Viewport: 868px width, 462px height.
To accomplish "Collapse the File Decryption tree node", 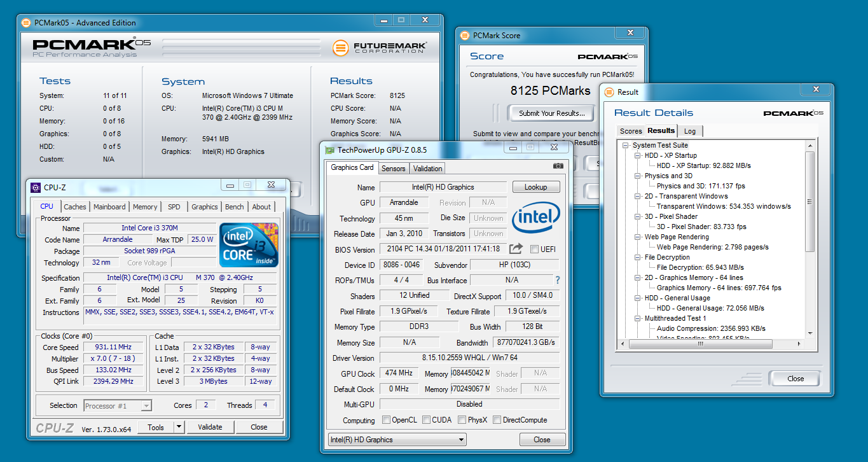I will pos(638,258).
